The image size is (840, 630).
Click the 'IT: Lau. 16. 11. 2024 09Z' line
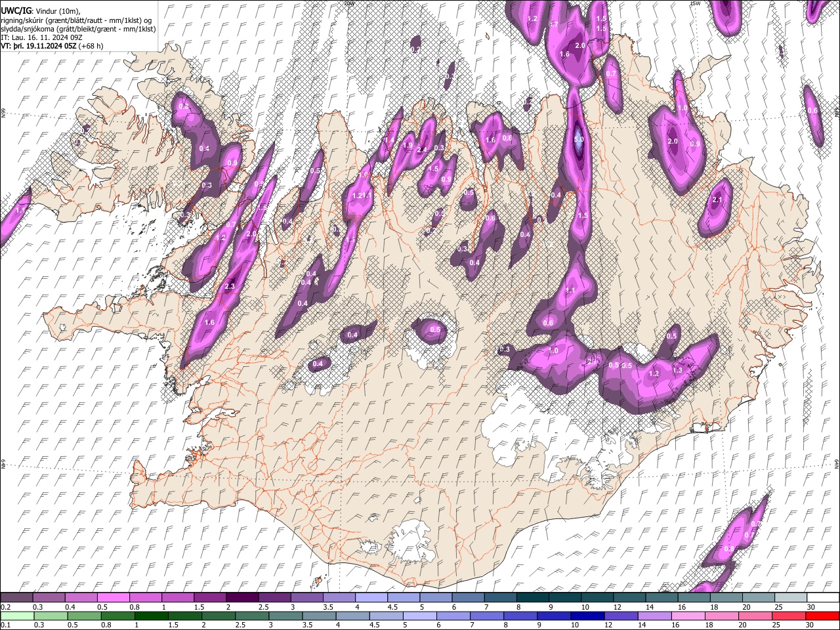coord(41,38)
